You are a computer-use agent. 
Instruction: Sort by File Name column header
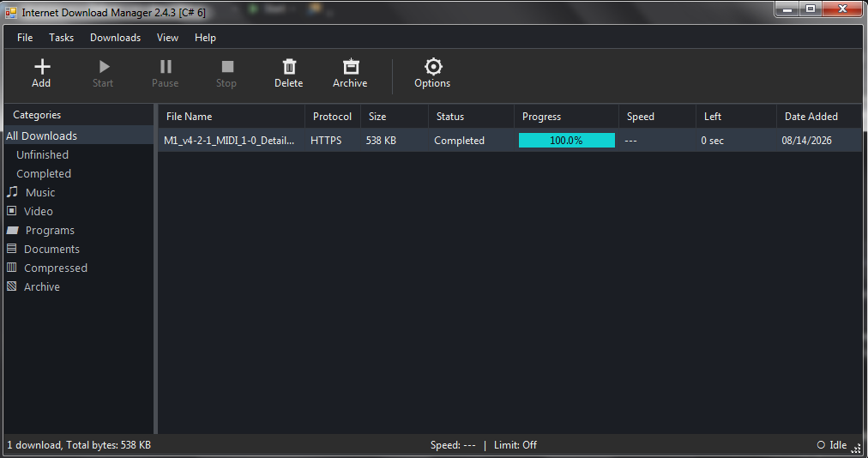232,117
